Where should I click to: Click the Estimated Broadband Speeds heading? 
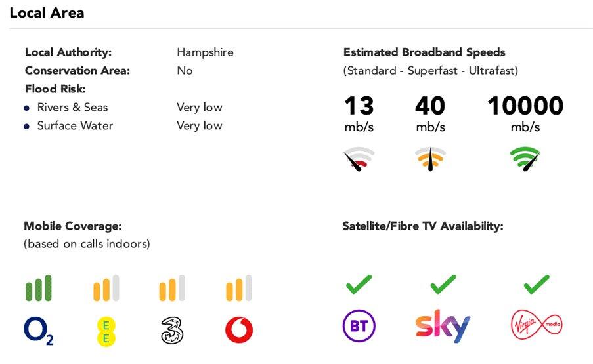coord(424,52)
